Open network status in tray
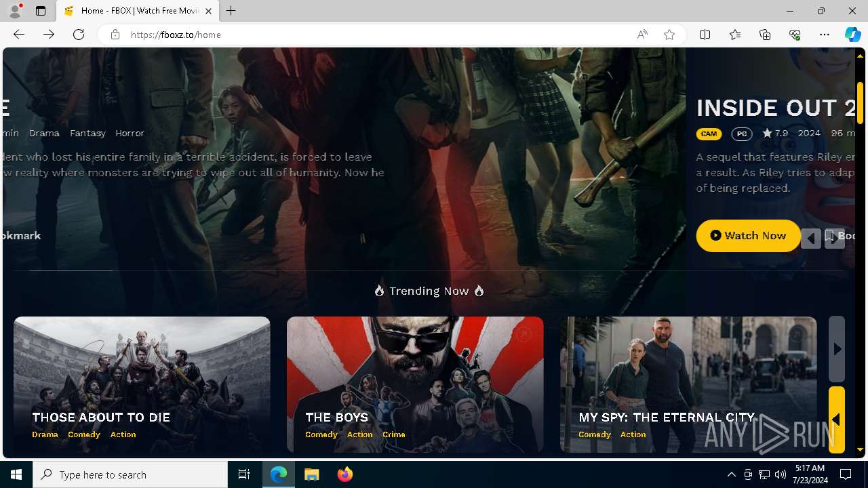The width and height of the screenshot is (868, 488). click(x=764, y=474)
